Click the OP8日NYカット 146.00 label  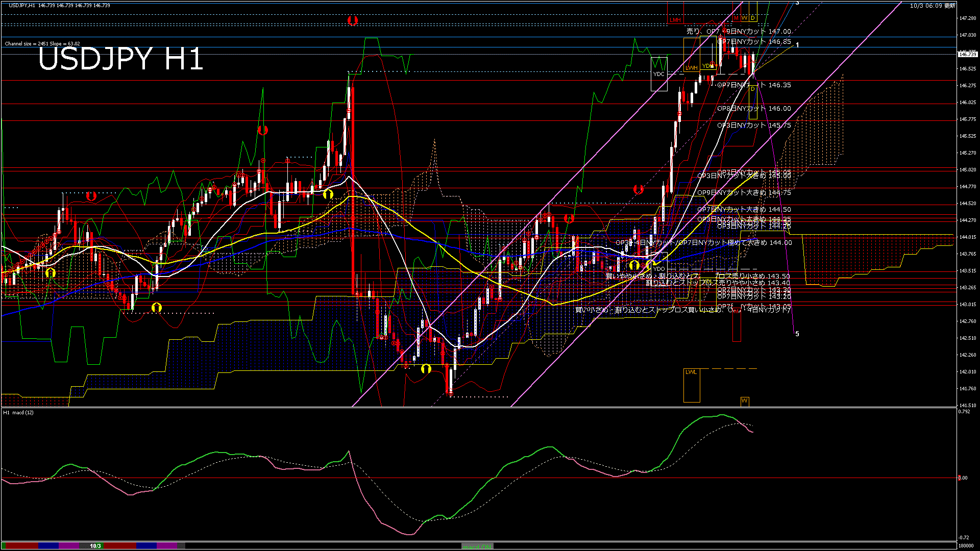[754, 109]
